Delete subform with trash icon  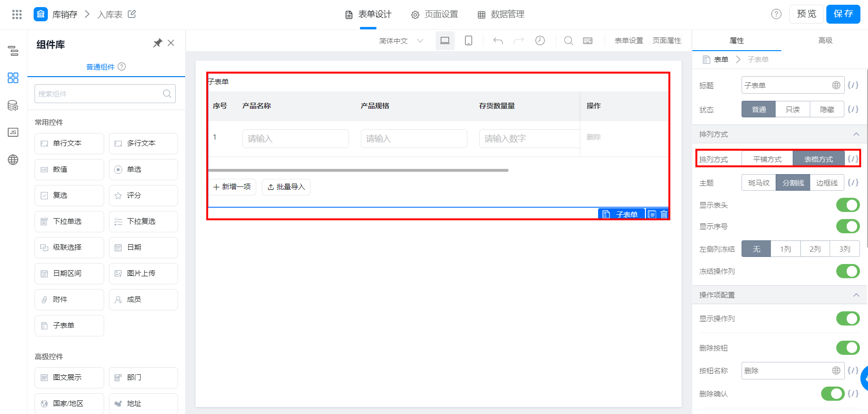pos(664,214)
